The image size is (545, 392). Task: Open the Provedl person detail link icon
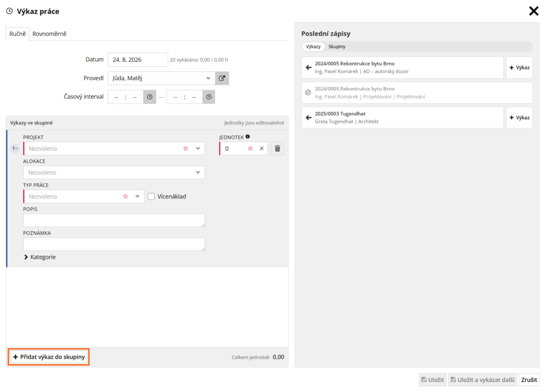pyautogui.click(x=222, y=78)
